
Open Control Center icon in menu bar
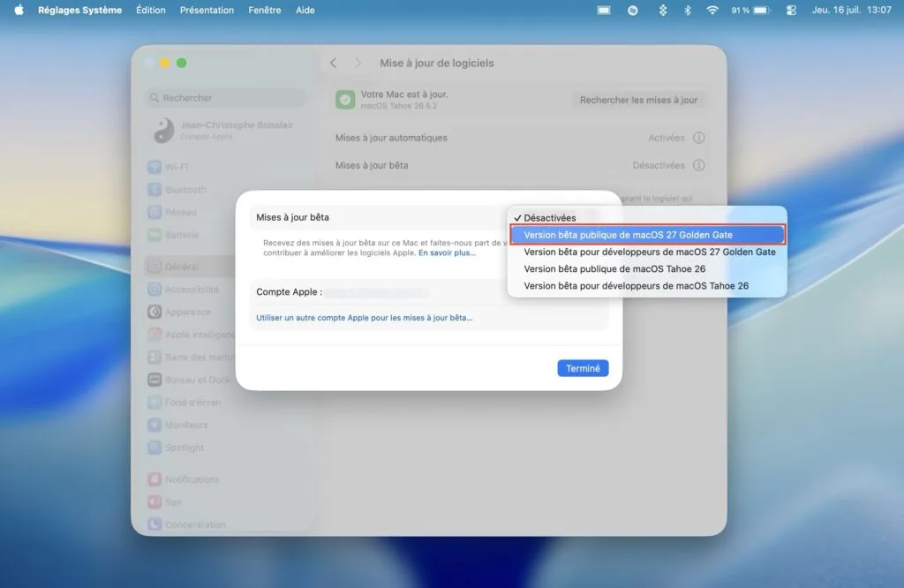click(792, 10)
